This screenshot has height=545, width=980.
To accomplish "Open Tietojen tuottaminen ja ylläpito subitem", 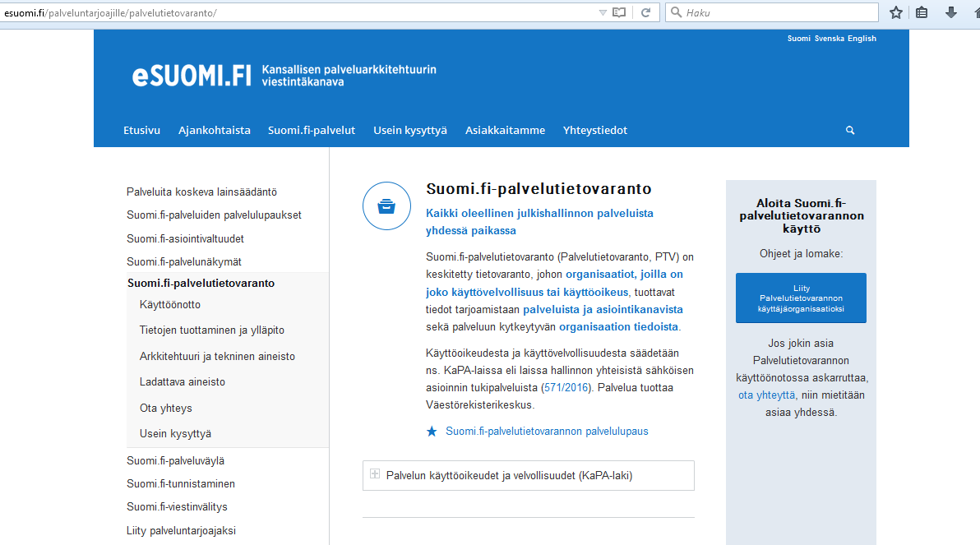I will pos(212,330).
